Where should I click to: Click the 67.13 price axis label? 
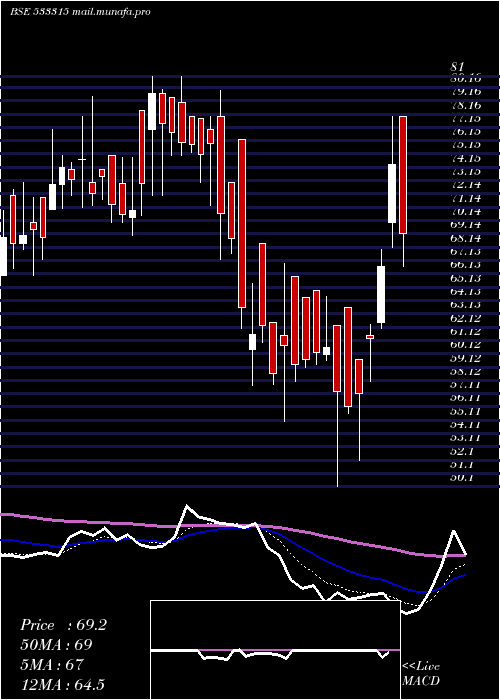[x=466, y=251]
